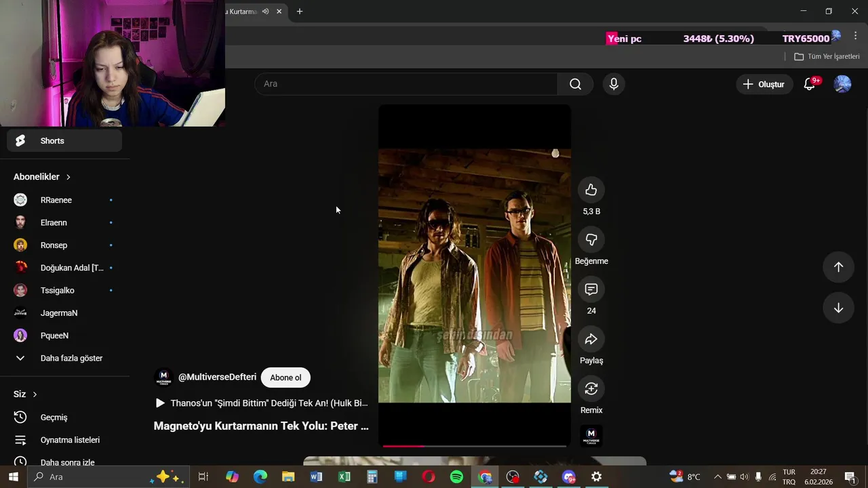868x488 pixels.
Task: Open Tssigalko subscription
Action: [x=64, y=290]
